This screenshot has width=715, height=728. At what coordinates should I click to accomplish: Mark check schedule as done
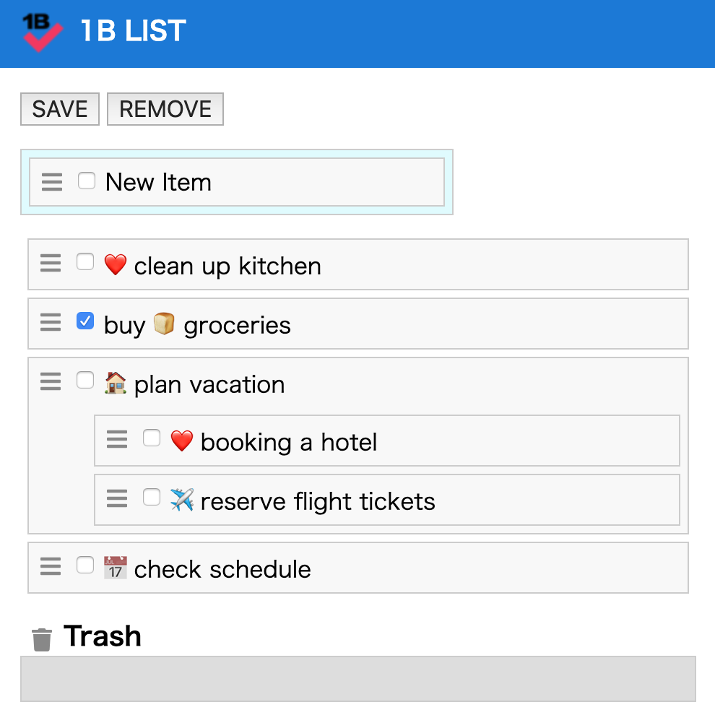tap(84, 565)
